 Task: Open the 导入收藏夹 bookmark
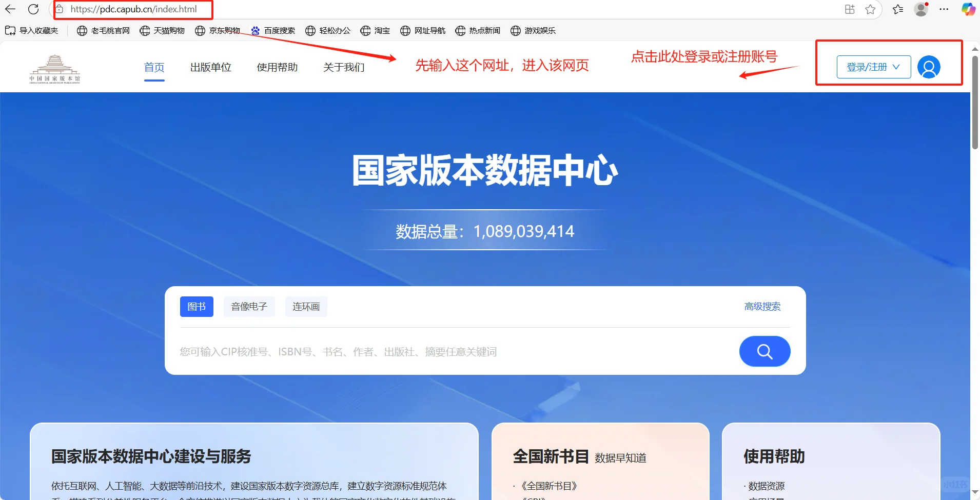(32, 31)
